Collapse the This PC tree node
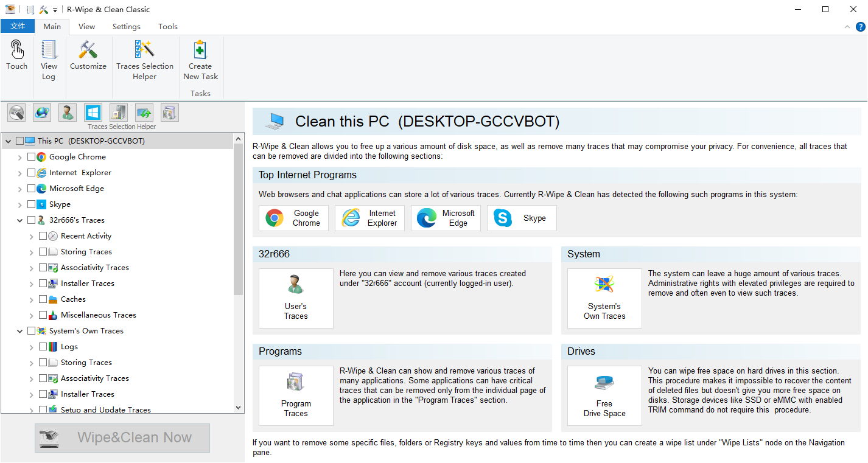 (9, 141)
